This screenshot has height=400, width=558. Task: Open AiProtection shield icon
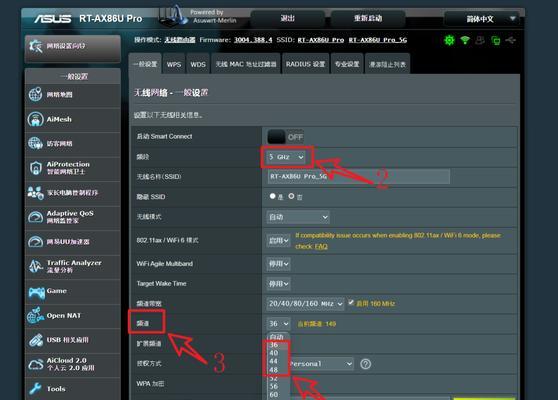tap(36, 168)
